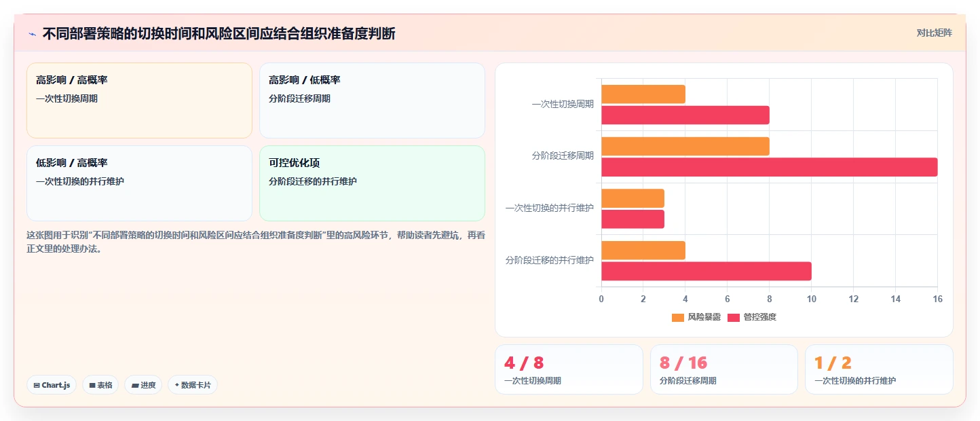Screen dimensions: 980x421
Task: Select the 低影响 / 高概率 quadrant card
Action: [139, 183]
